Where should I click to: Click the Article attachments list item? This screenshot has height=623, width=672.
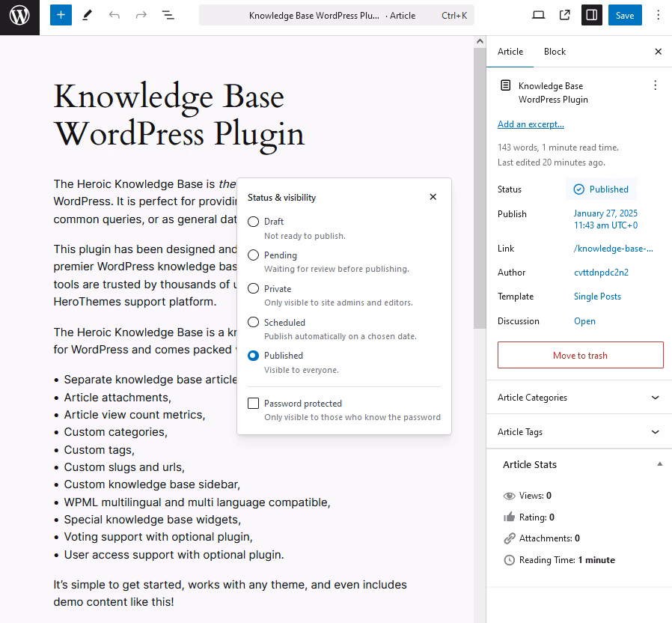pyautogui.click(x=117, y=398)
